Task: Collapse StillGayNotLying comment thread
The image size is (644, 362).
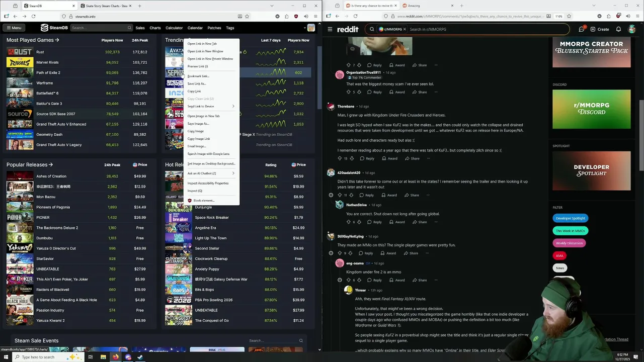Action: [x=331, y=253]
